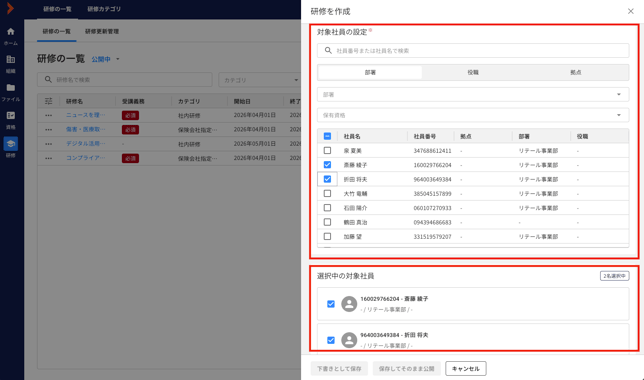Open the three-dot menu for ニュースを理… row

[x=48, y=115]
